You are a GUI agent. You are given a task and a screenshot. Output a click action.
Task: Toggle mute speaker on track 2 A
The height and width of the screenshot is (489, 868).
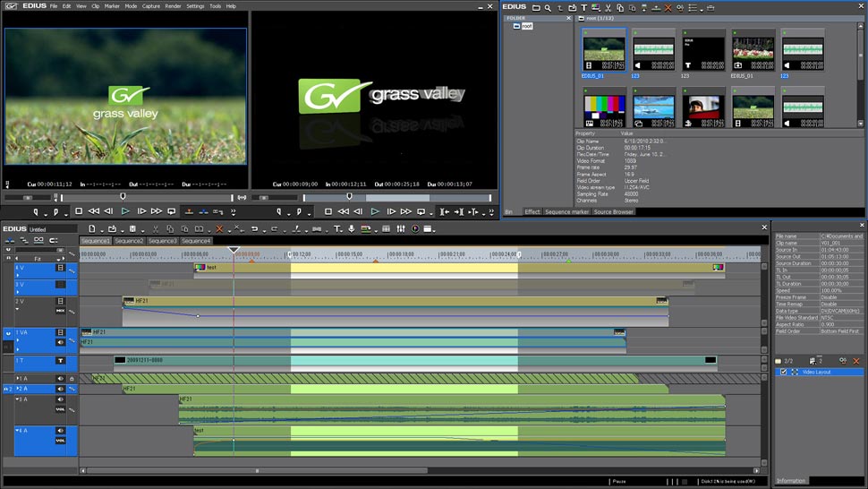click(x=60, y=389)
